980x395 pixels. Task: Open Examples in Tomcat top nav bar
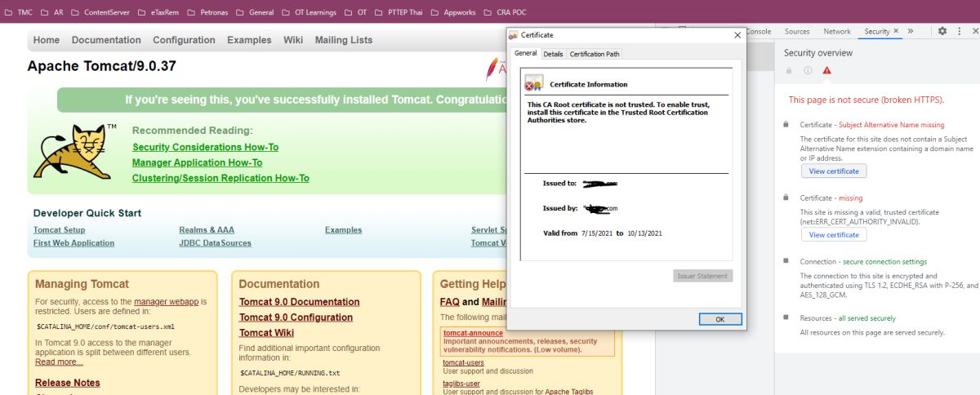click(x=249, y=40)
